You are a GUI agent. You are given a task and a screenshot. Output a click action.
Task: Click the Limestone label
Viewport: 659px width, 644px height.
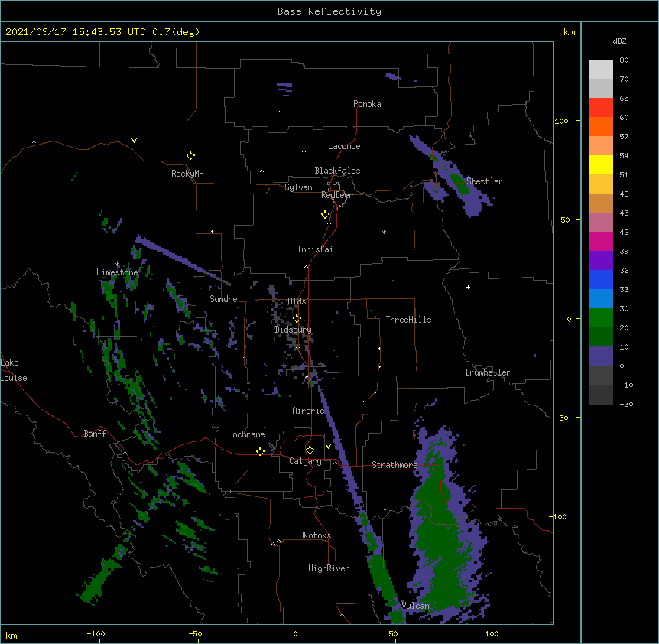[117, 272]
